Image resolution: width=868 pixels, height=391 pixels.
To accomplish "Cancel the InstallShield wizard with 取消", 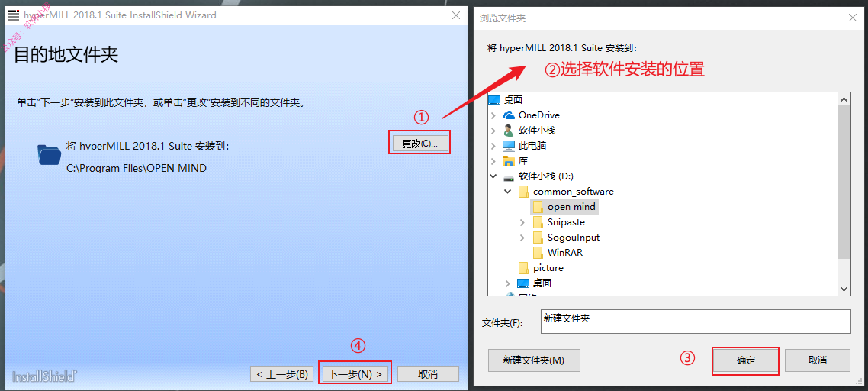I will tap(428, 373).
